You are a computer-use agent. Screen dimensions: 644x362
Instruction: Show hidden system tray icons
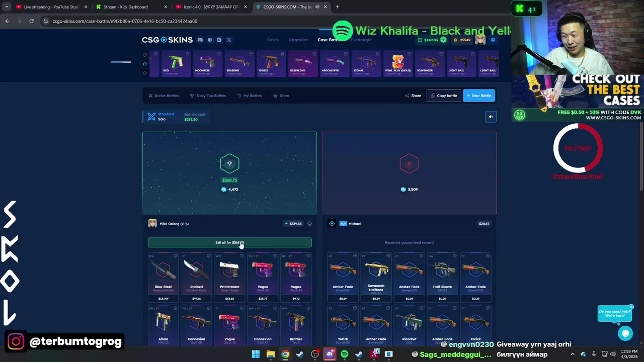click(573, 354)
